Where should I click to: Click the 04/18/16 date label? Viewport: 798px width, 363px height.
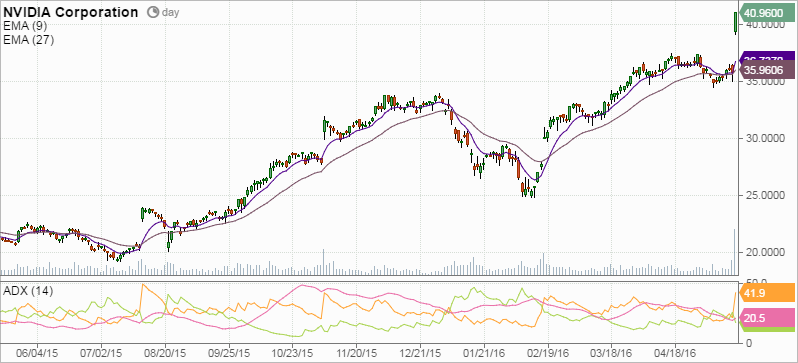[676, 352]
